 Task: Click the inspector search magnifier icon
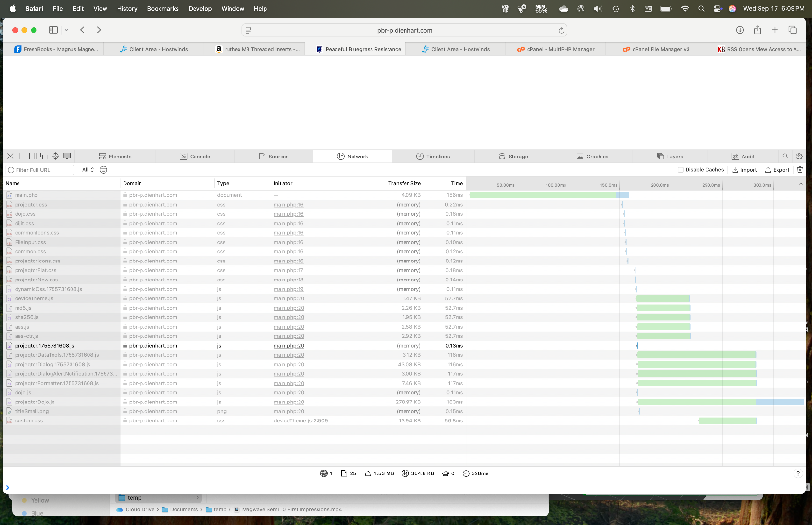click(785, 156)
